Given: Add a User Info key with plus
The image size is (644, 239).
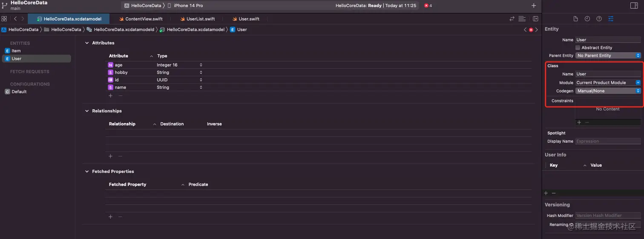Looking at the screenshot, I should tap(546, 193).
